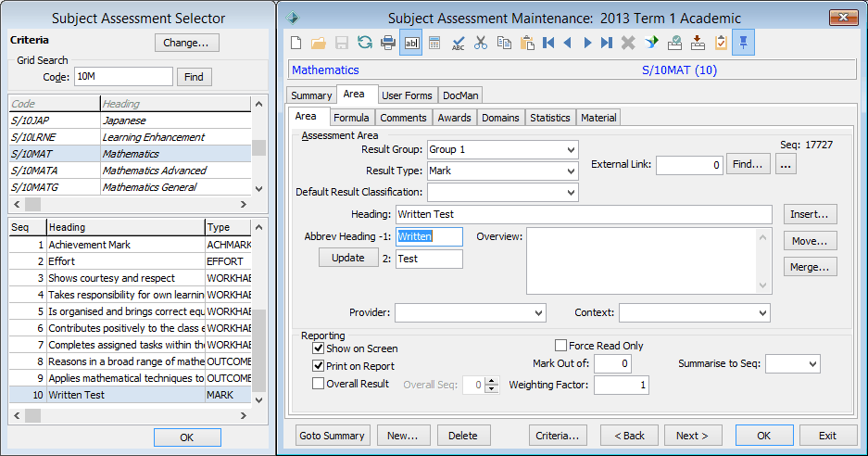Screen dimensions: 868x456
Task: Go to the next record arrow
Action: 587,43
